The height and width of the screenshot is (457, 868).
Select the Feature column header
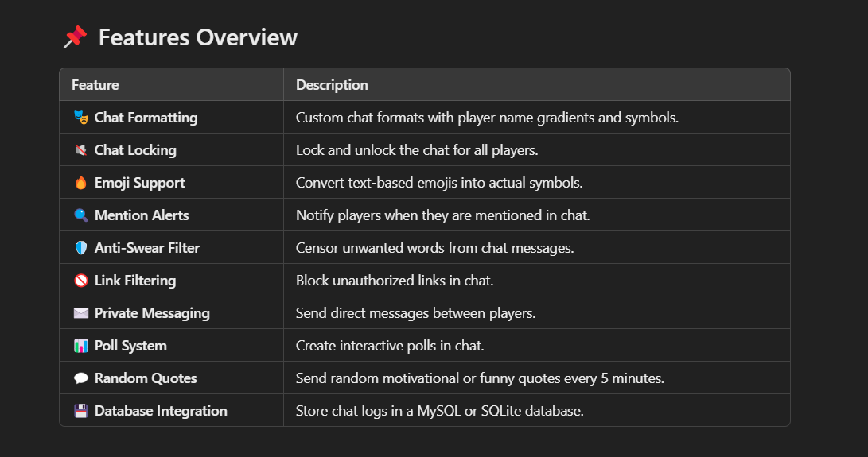pos(95,85)
